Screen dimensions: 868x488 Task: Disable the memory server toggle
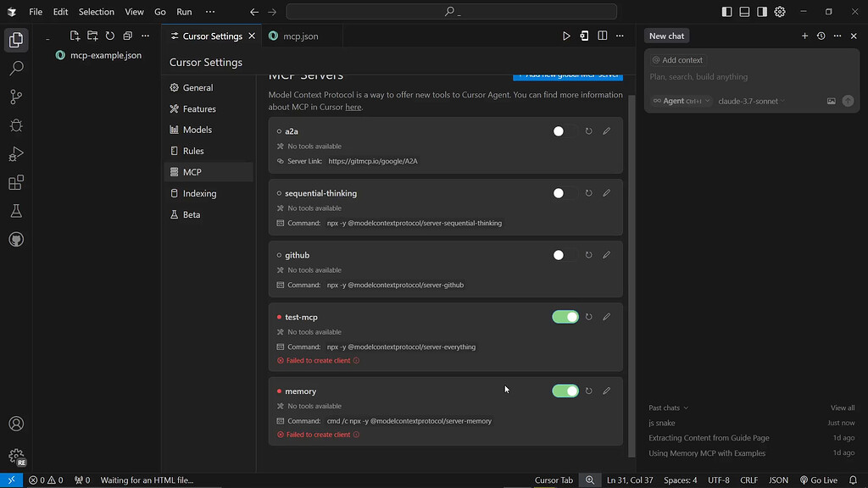(x=565, y=391)
